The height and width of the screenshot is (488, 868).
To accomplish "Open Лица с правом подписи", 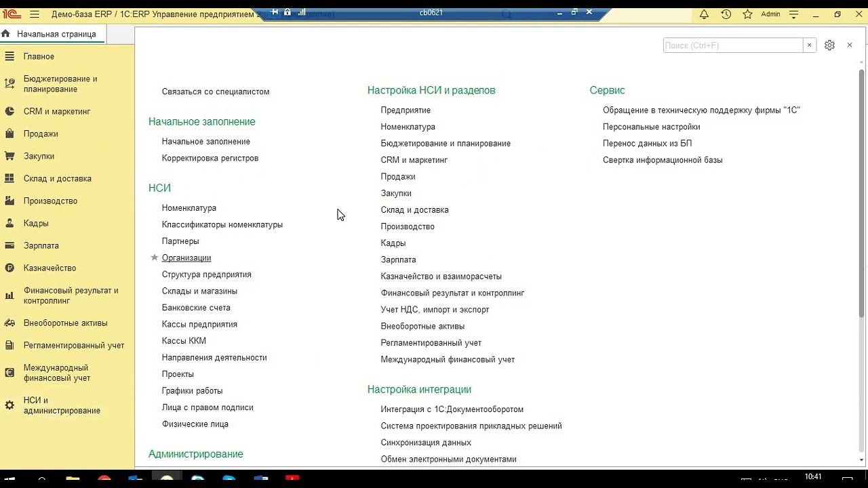I will pos(208,407).
